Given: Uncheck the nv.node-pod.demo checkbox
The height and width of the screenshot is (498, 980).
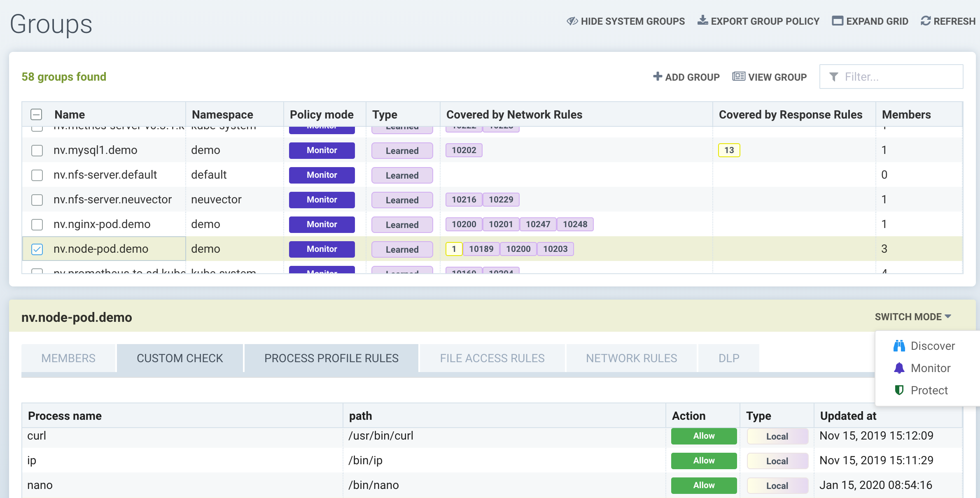Looking at the screenshot, I should click(x=37, y=249).
